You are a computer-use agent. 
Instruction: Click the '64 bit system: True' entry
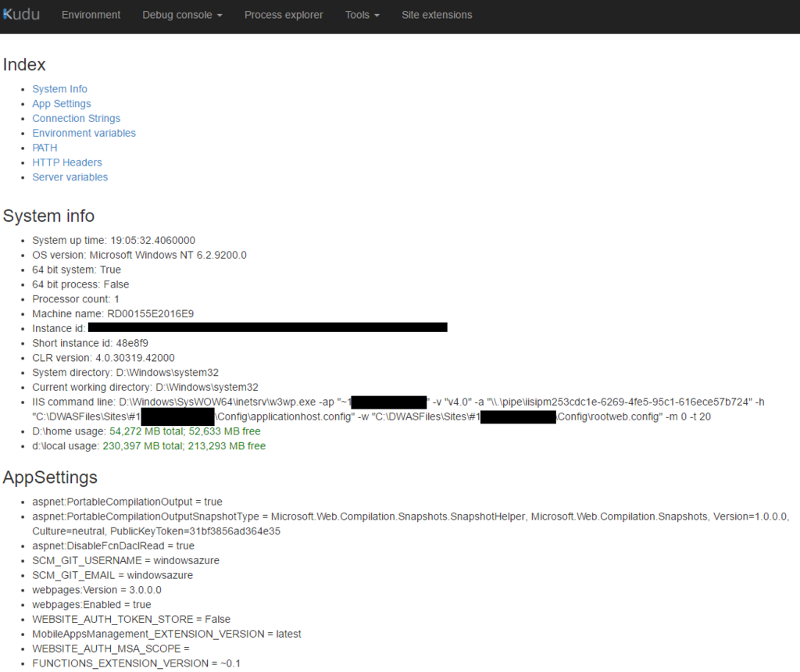(77, 270)
